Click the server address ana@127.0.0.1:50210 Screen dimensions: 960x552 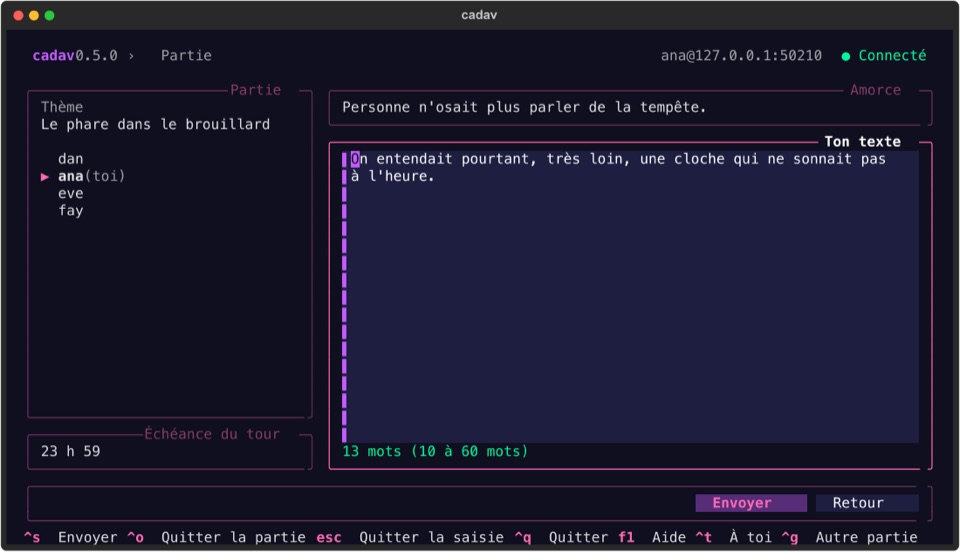pyautogui.click(x=741, y=56)
